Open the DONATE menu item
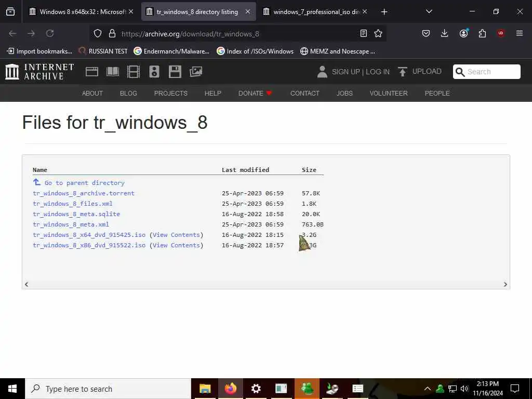 [255, 94]
